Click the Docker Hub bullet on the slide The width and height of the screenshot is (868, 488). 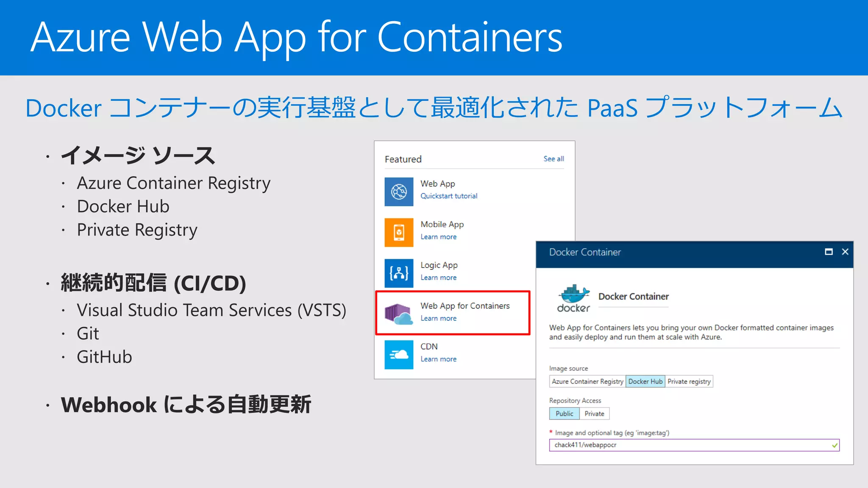[123, 206]
